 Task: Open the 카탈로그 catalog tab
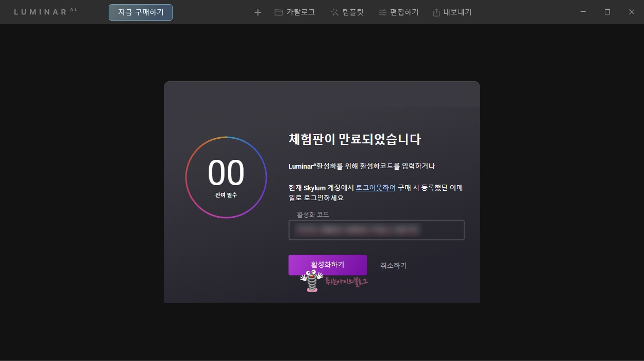tap(295, 12)
